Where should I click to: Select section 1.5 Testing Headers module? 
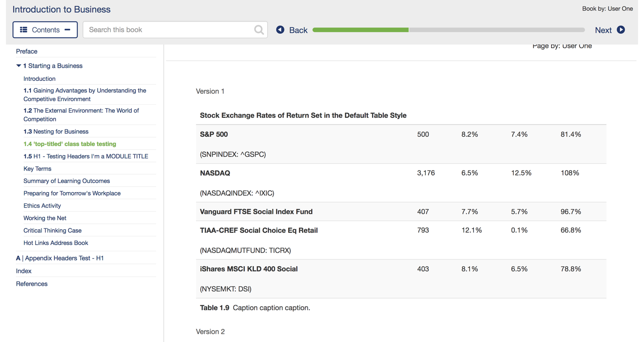tap(86, 156)
